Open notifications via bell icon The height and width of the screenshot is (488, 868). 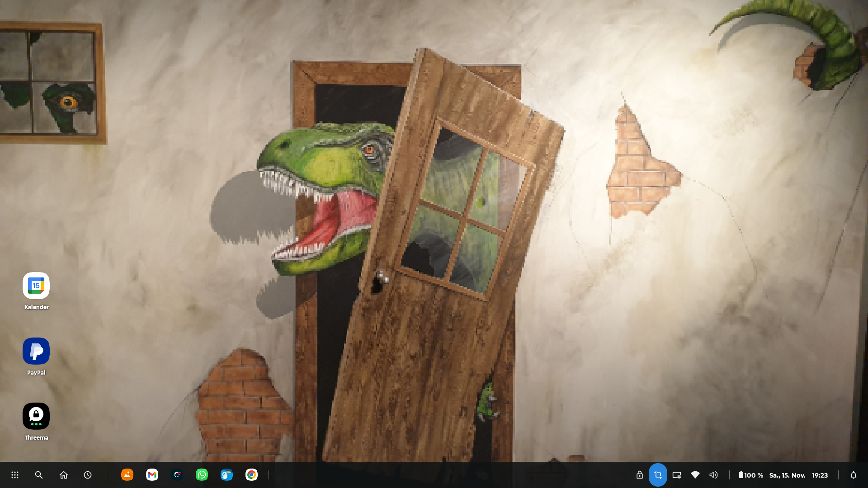click(853, 475)
